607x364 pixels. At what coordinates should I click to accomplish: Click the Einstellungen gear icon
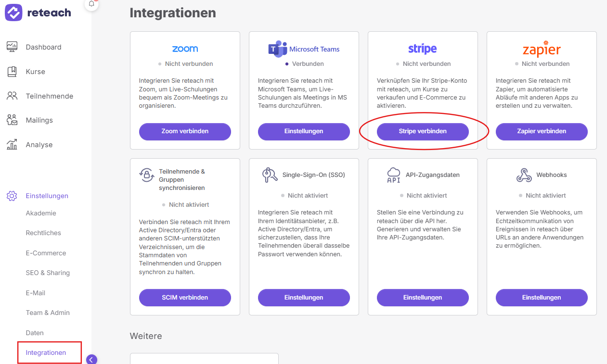[x=12, y=196]
